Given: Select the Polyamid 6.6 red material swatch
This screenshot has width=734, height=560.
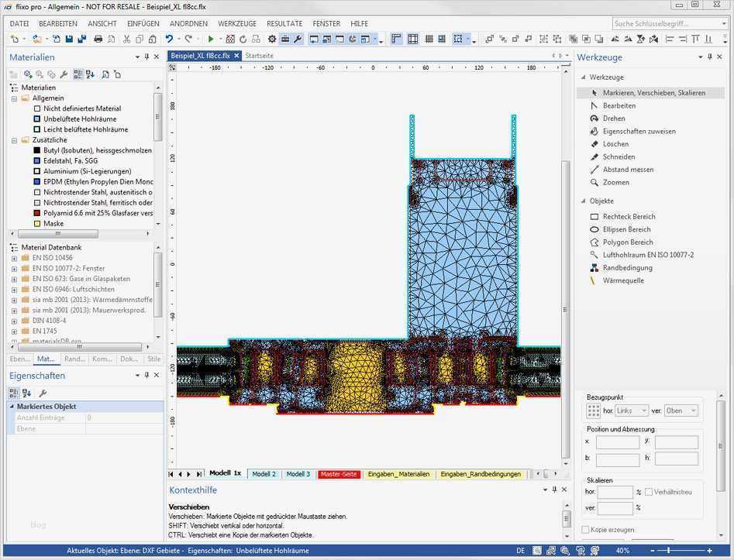Looking at the screenshot, I should pyautogui.click(x=37, y=213).
